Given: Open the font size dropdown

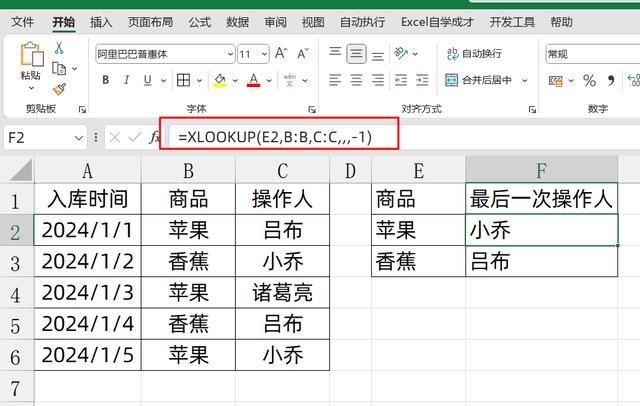Looking at the screenshot, I should [x=264, y=54].
